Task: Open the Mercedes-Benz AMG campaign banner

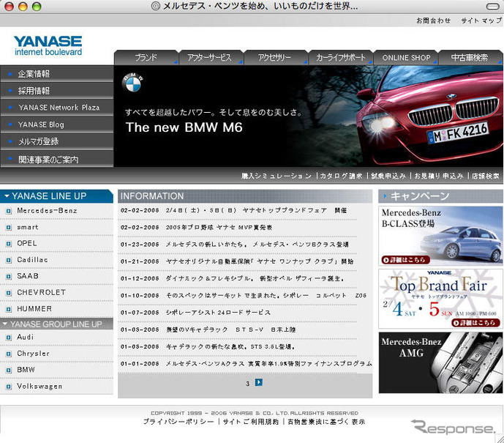Action: pyautogui.click(x=440, y=362)
